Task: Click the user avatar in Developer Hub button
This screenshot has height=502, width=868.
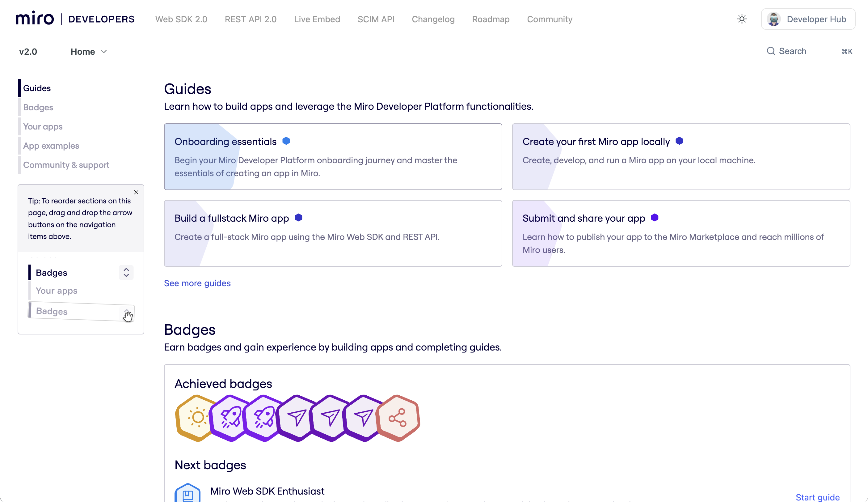Action: pos(773,19)
